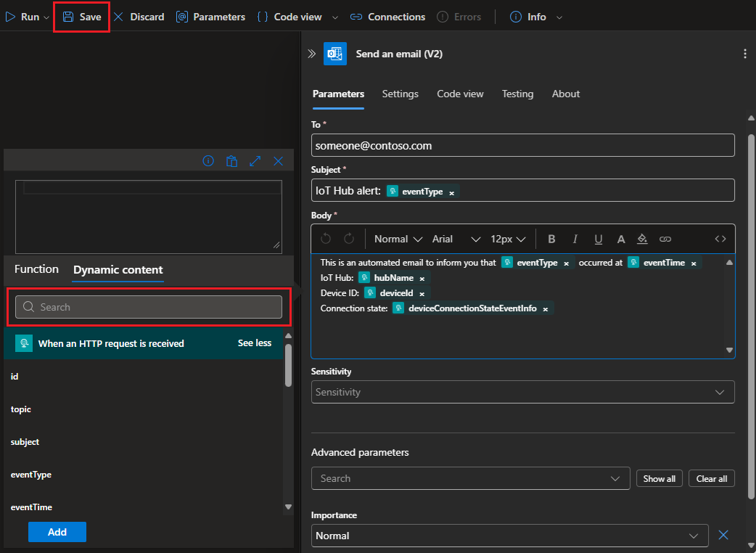The height and width of the screenshot is (553, 756).
Task: Collapse the Send an email panel
Action: (312, 54)
